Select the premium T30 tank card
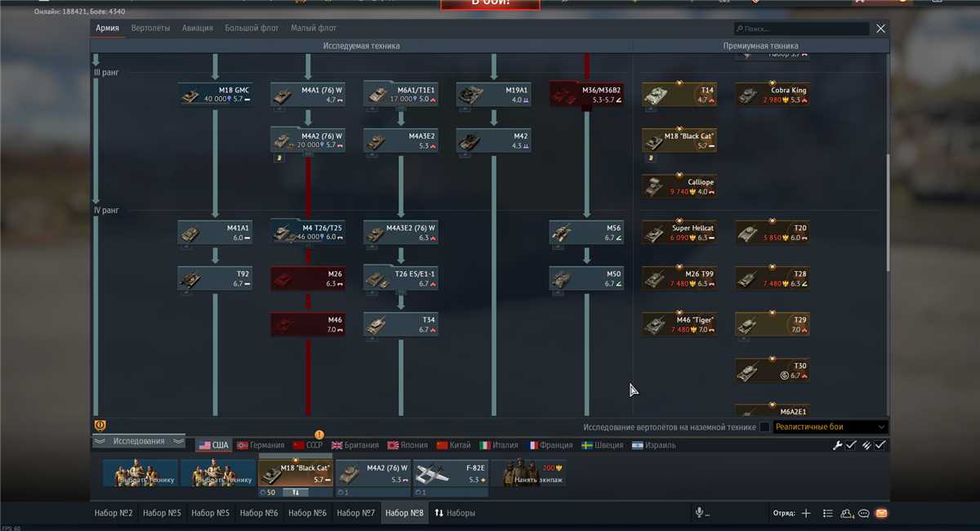The image size is (980, 531). click(773, 370)
